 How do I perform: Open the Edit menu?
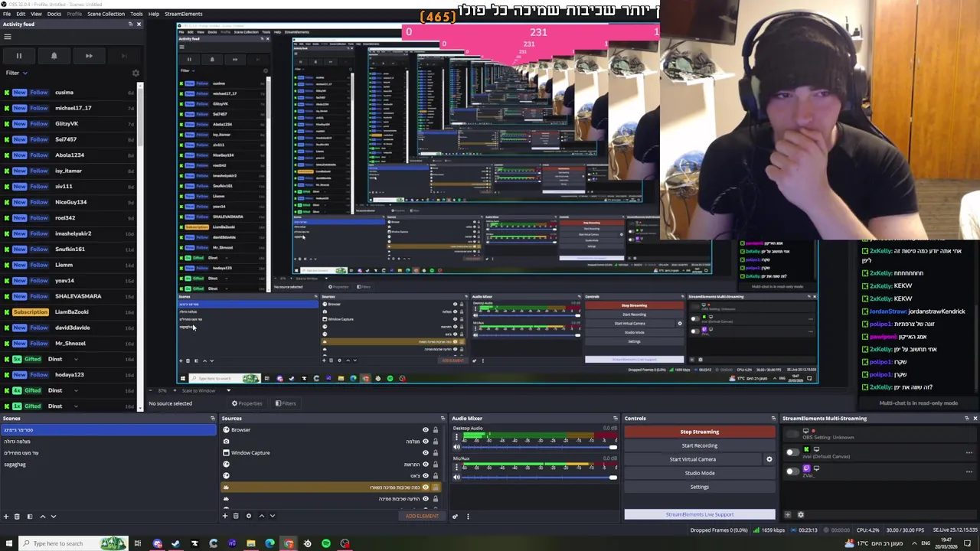tap(21, 14)
